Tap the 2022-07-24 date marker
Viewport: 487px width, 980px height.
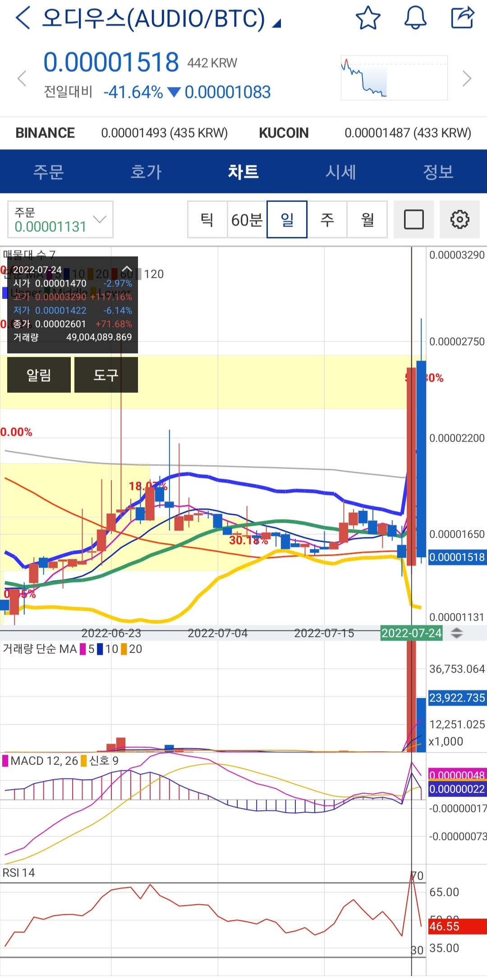click(x=411, y=633)
